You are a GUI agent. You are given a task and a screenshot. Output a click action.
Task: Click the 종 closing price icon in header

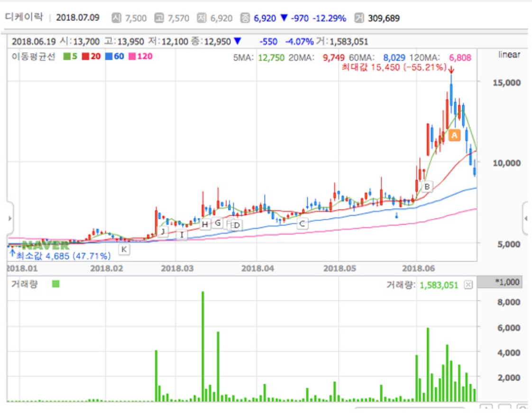click(245, 18)
